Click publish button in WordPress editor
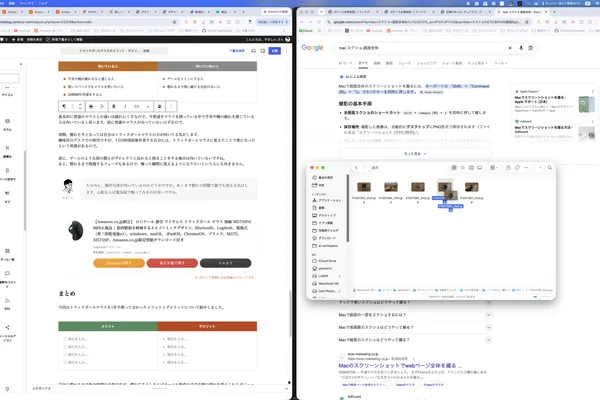 [x=274, y=51]
